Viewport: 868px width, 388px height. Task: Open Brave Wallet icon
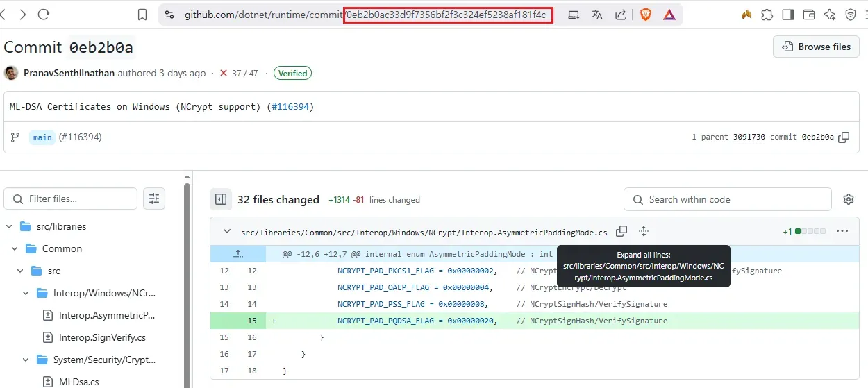coord(808,15)
